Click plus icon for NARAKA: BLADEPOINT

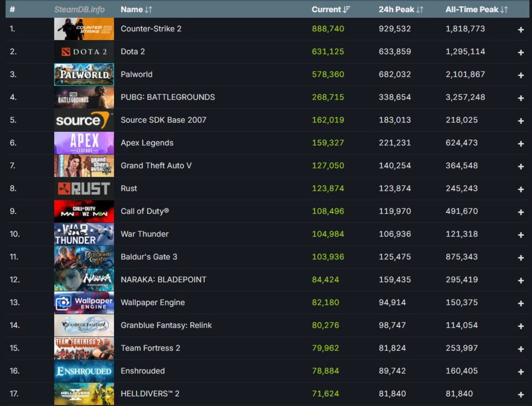pos(521,280)
